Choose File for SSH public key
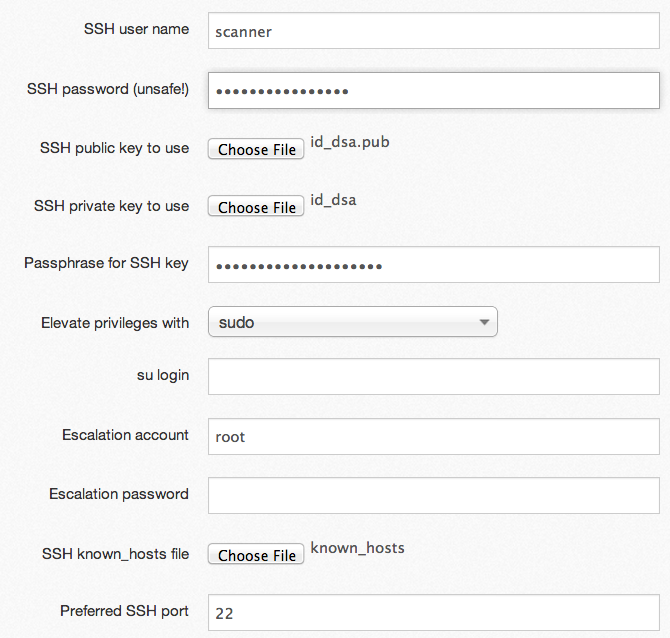670x638 pixels. pyautogui.click(x=256, y=149)
